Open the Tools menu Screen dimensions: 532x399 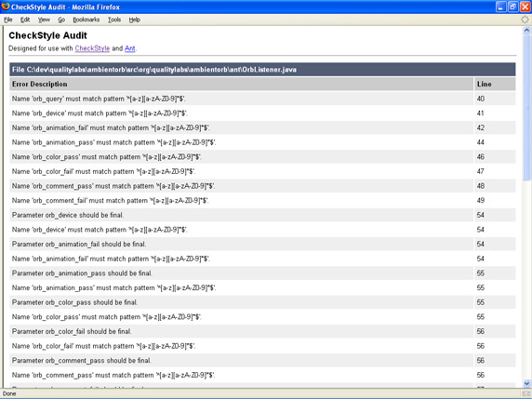click(114, 20)
